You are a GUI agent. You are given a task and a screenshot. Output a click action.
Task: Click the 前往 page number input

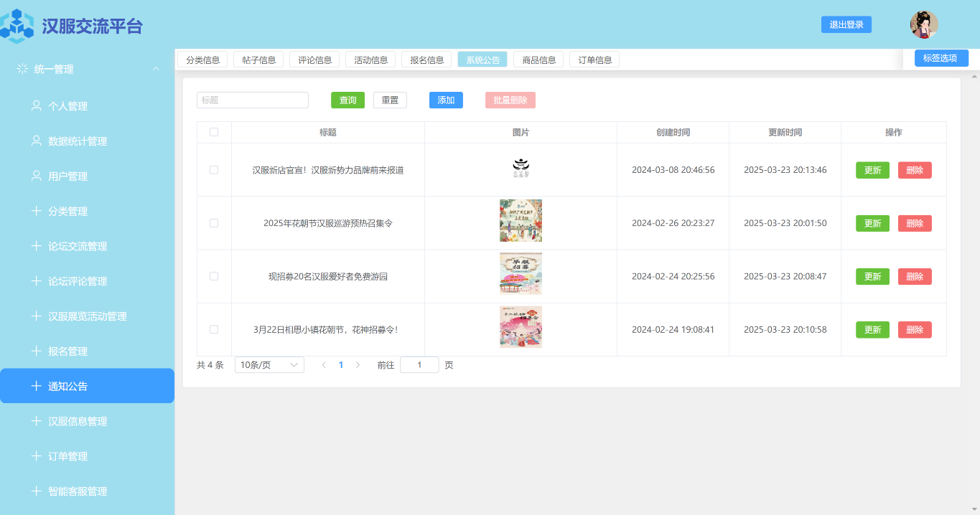[419, 365]
